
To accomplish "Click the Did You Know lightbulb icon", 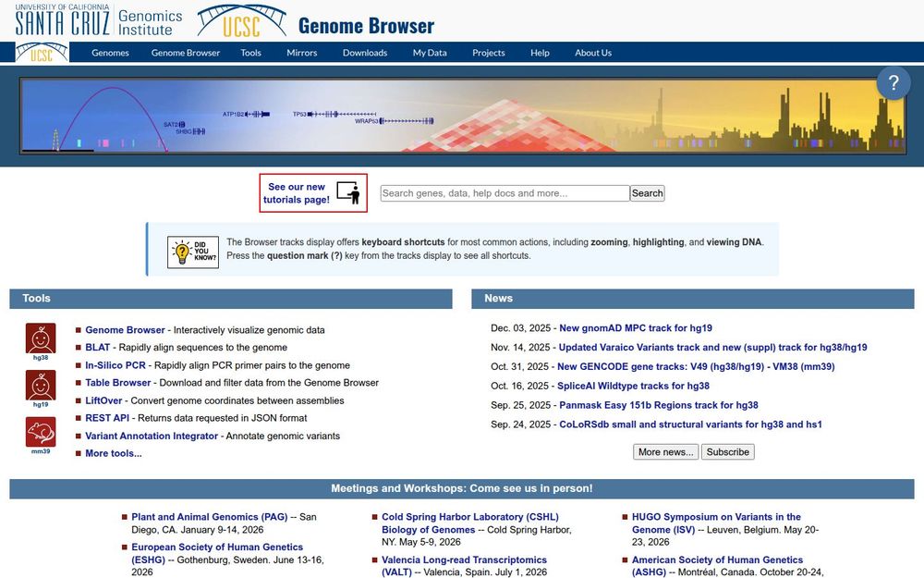I will (x=193, y=252).
